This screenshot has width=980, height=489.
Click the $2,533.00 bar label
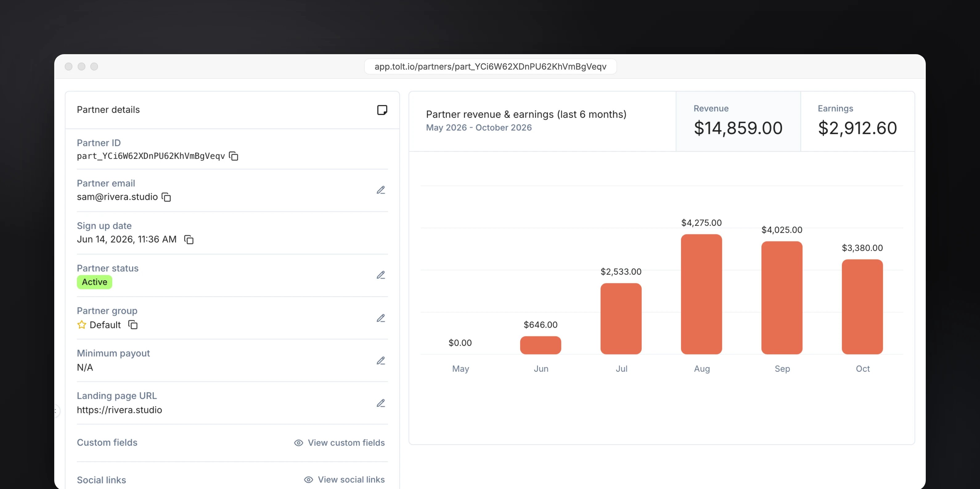click(x=621, y=272)
